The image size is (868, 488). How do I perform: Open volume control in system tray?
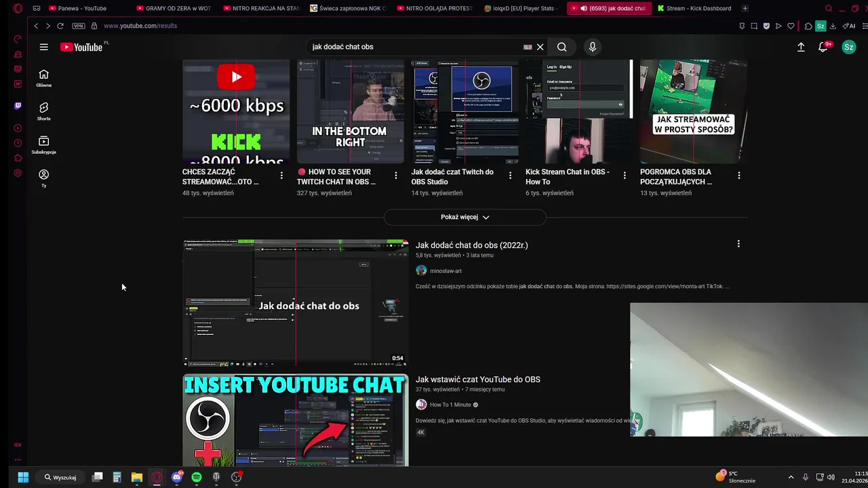[831, 477]
